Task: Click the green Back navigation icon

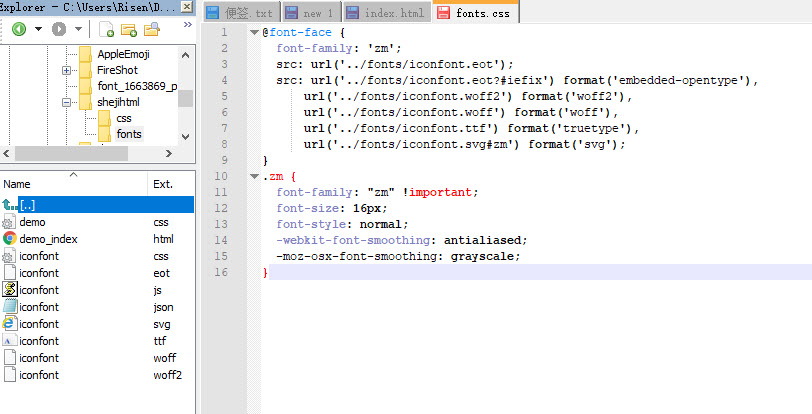Action: point(18,29)
